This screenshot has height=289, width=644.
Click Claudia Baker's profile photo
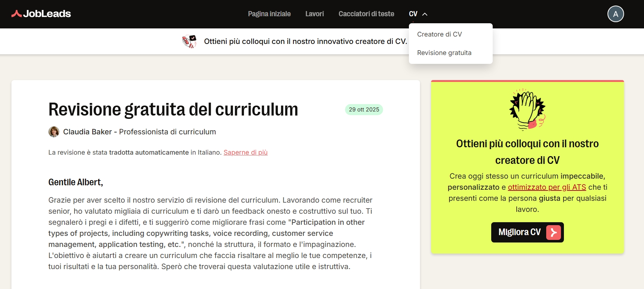[x=54, y=132]
